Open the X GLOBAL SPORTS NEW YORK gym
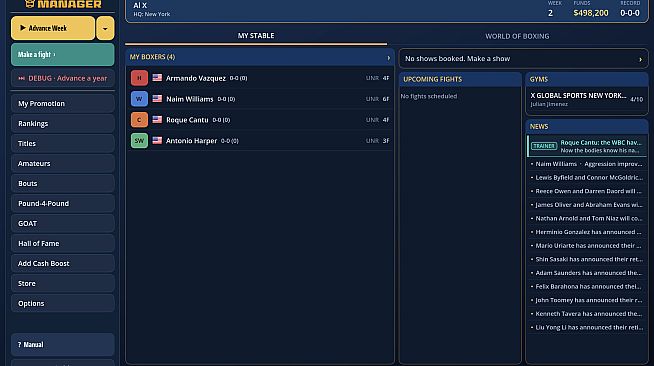This screenshot has height=366, width=654. [587, 99]
